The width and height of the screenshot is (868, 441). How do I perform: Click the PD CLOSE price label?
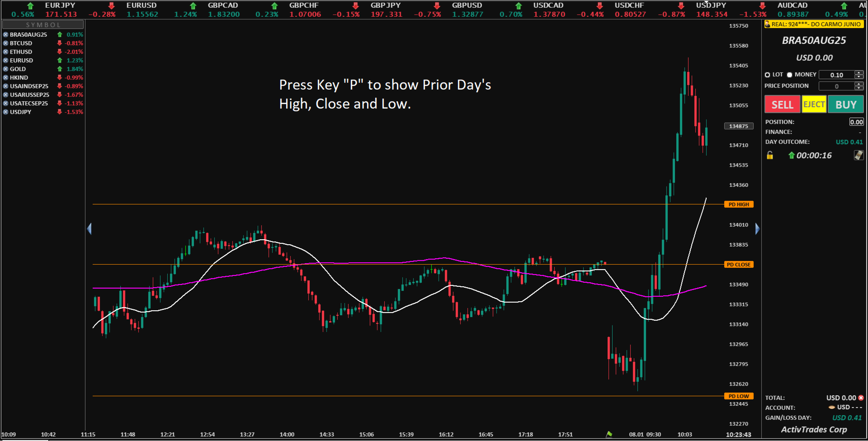(739, 265)
